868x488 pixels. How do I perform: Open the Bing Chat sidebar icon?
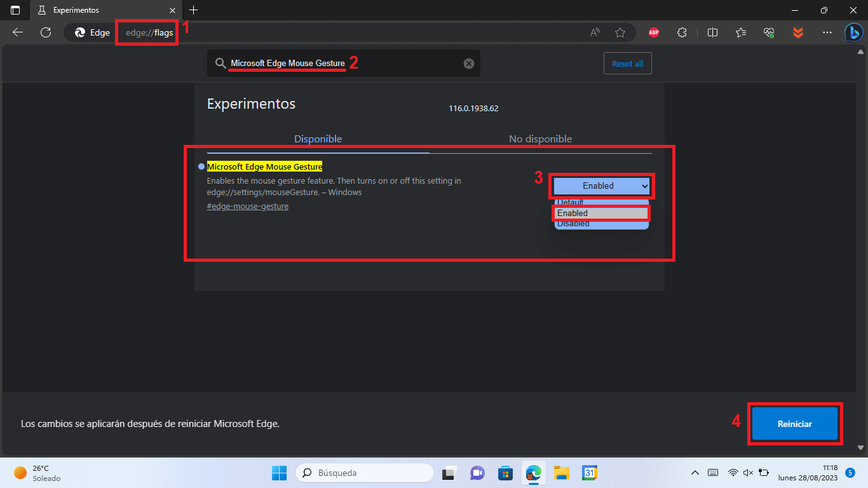point(853,32)
